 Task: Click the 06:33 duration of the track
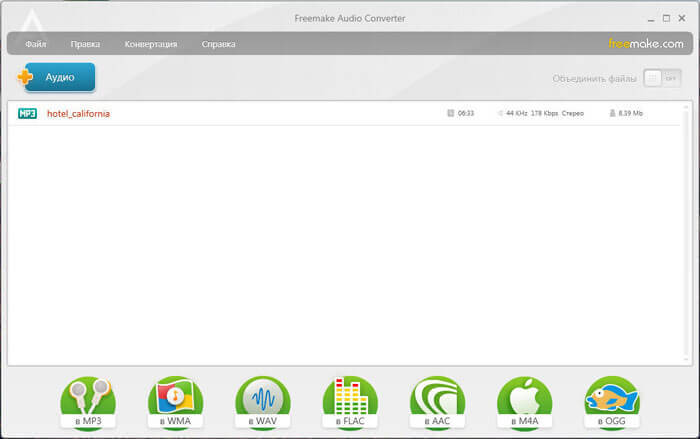click(465, 114)
